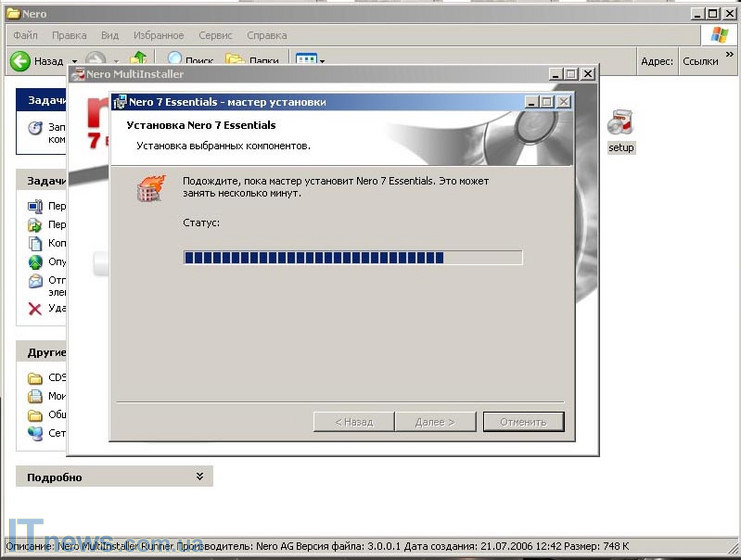
Task: Click the Back (Назад) green arrow icon
Action: tap(20, 61)
